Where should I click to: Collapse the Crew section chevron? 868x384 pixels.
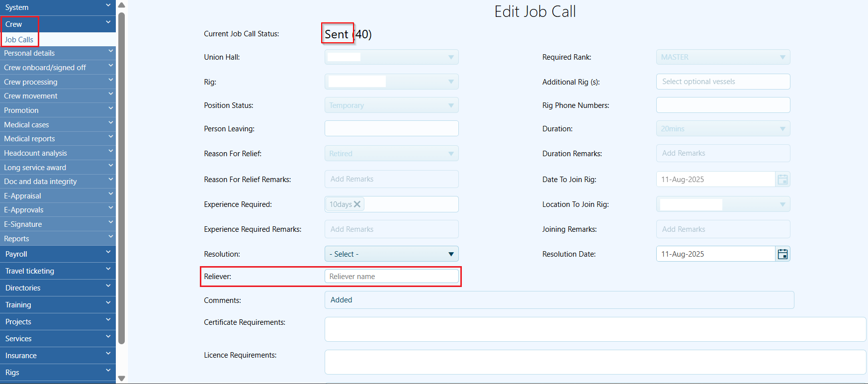point(108,23)
